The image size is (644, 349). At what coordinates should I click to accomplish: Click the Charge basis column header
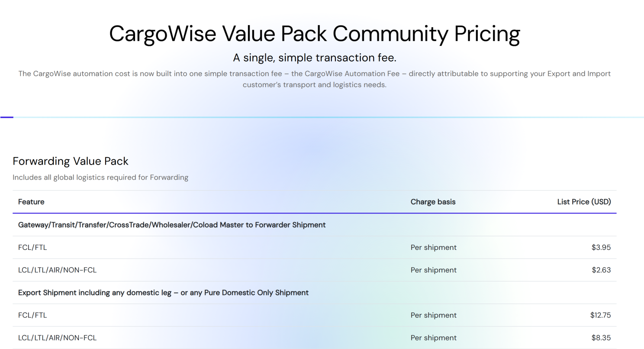[433, 202]
